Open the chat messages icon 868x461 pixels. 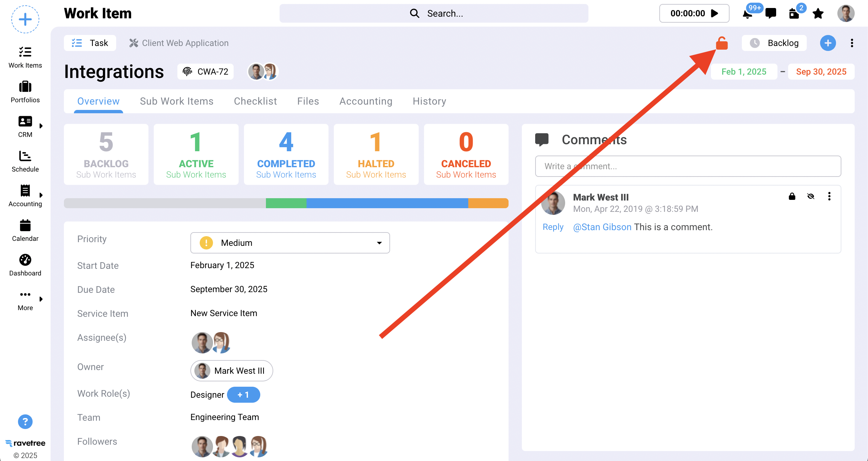click(x=770, y=13)
